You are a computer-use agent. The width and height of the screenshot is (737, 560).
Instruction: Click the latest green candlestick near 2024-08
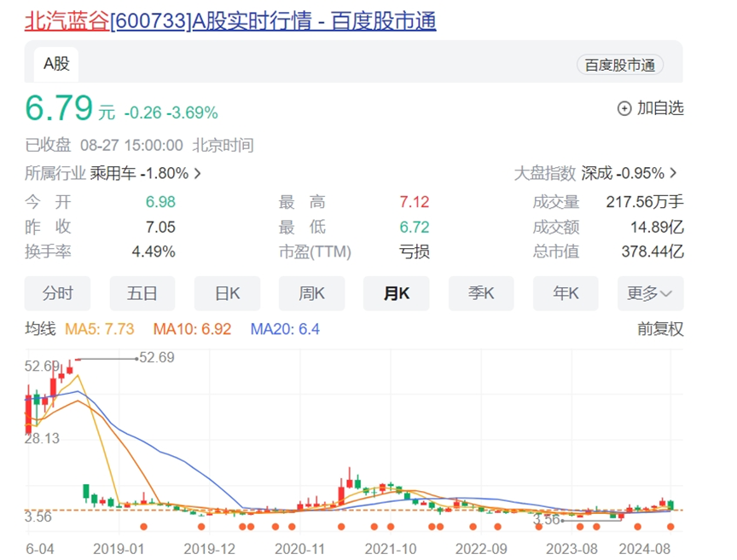pyautogui.click(x=670, y=505)
